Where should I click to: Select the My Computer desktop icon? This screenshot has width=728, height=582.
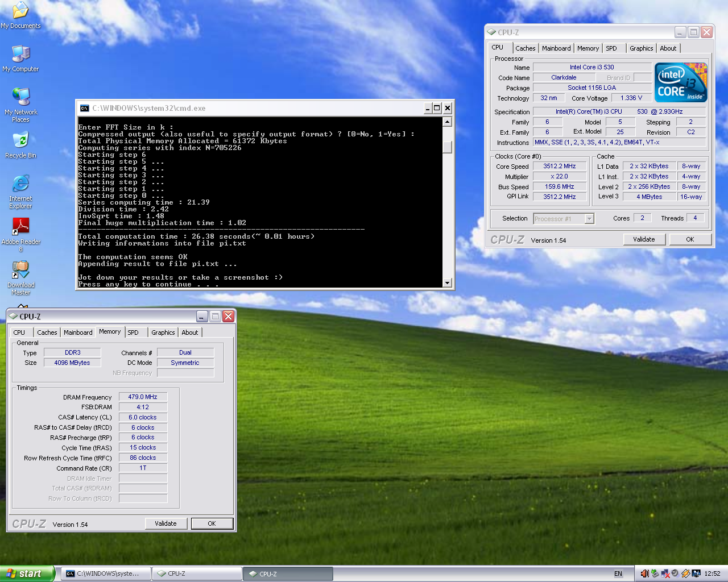click(x=20, y=59)
